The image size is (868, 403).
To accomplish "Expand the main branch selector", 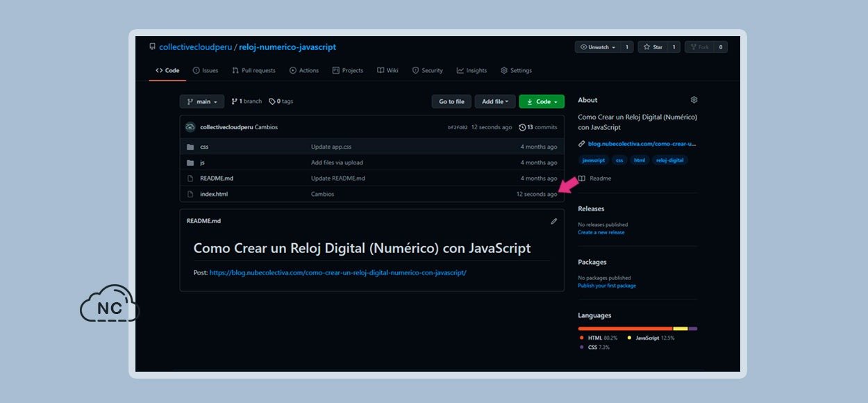I will tap(202, 101).
